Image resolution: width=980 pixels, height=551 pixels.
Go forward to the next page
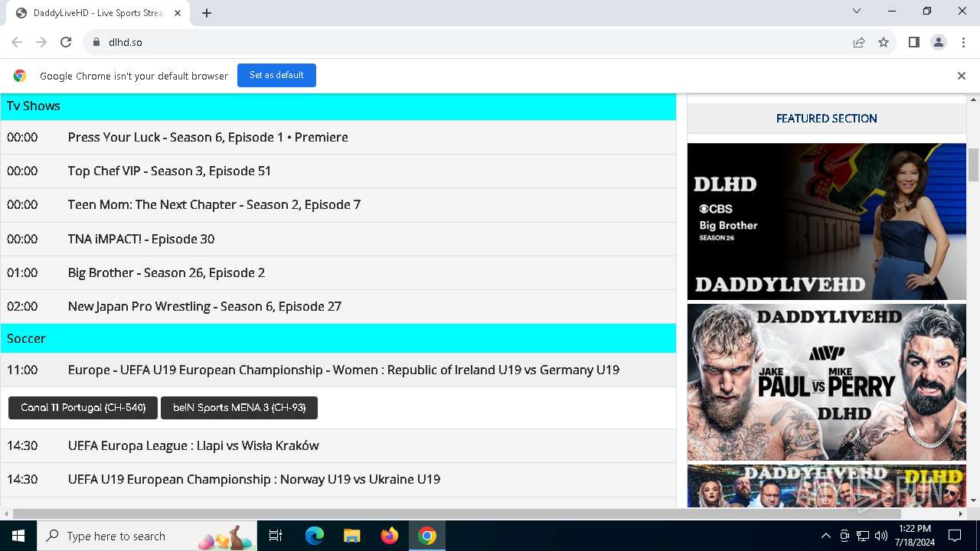[x=41, y=42]
